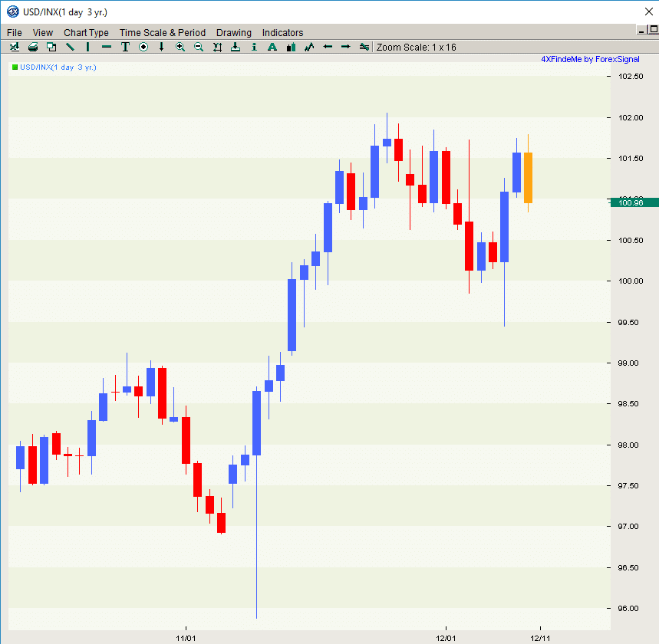This screenshot has height=644, width=659.
Task: Click the copy windows icon in toolbar
Action: 51,47
